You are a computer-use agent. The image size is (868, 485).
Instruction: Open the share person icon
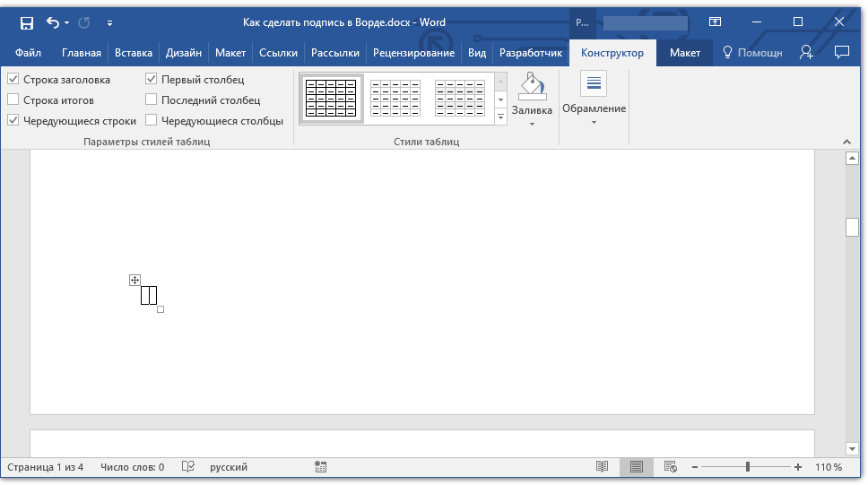[x=806, y=53]
